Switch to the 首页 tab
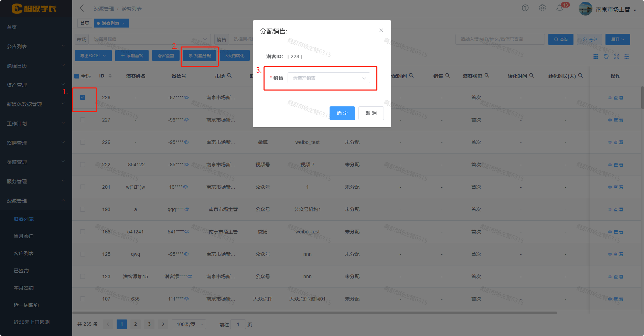This screenshot has width=644, height=336. point(85,23)
